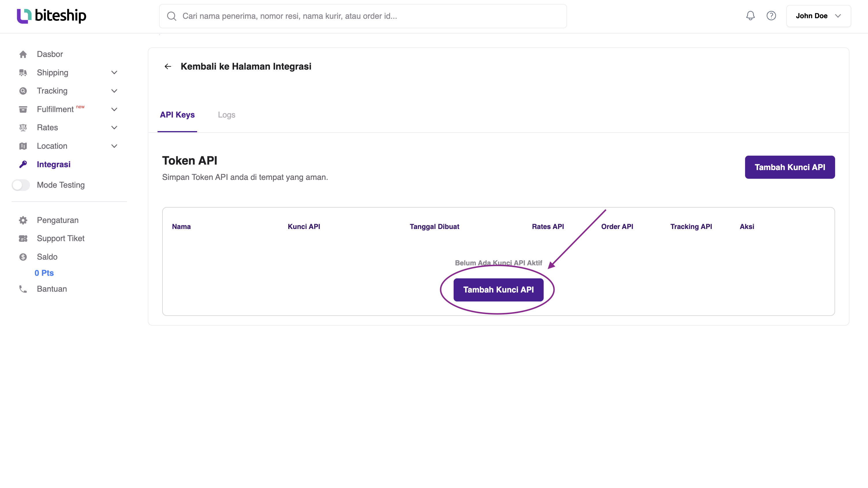The height and width of the screenshot is (488, 868).
Task: Select the Bantuan phone icon
Action: point(23,289)
